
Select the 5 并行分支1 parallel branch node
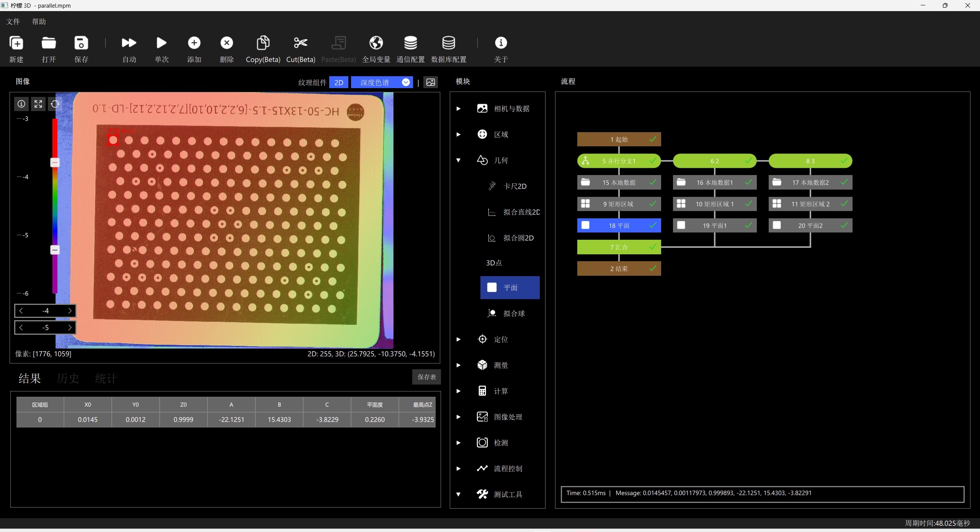[x=619, y=161]
